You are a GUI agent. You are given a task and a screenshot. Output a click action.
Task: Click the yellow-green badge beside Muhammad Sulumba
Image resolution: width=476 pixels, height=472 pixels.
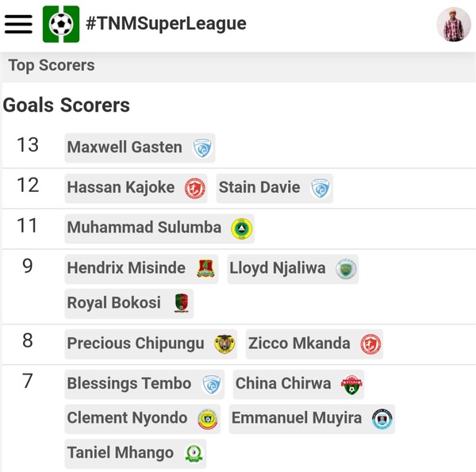pos(242,228)
